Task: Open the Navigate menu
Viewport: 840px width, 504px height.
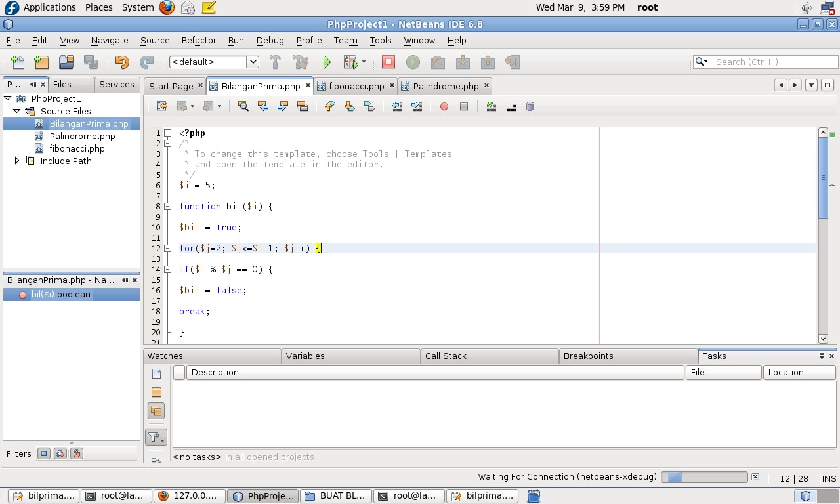Action: pyautogui.click(x=110, y=40)
